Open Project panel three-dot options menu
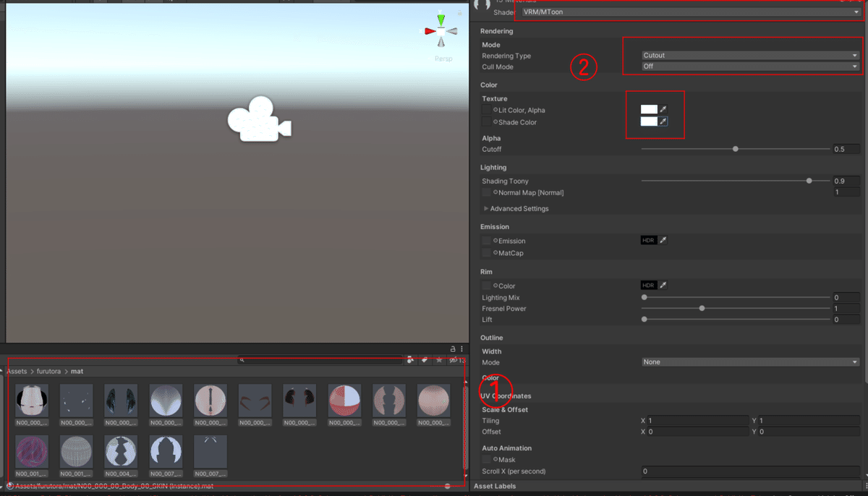 461,349
